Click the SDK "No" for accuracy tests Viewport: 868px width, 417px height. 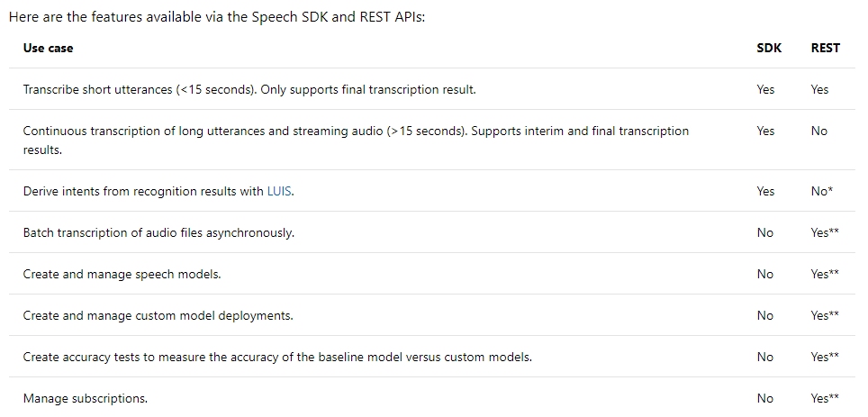(764, 357)
